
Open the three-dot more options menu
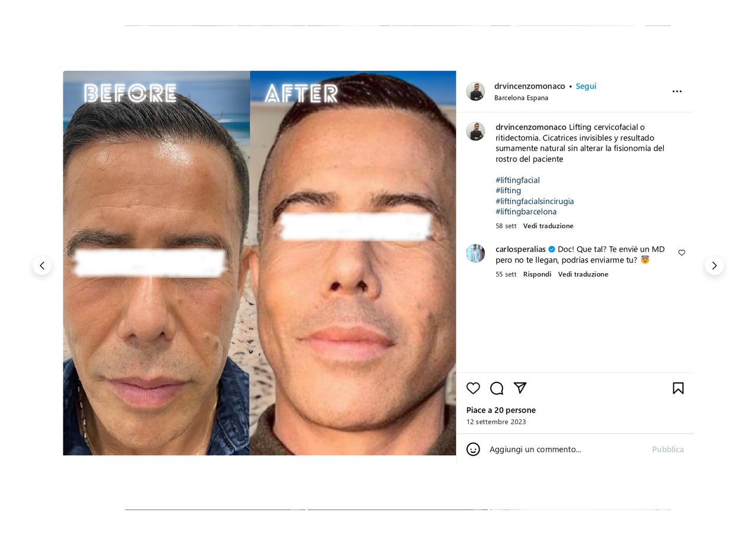click(x=677, y=91)
